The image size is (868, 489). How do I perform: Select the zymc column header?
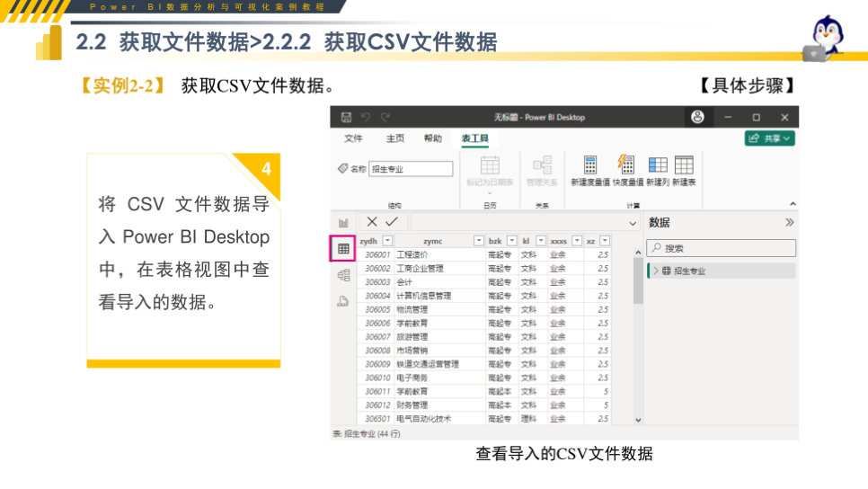433,241
